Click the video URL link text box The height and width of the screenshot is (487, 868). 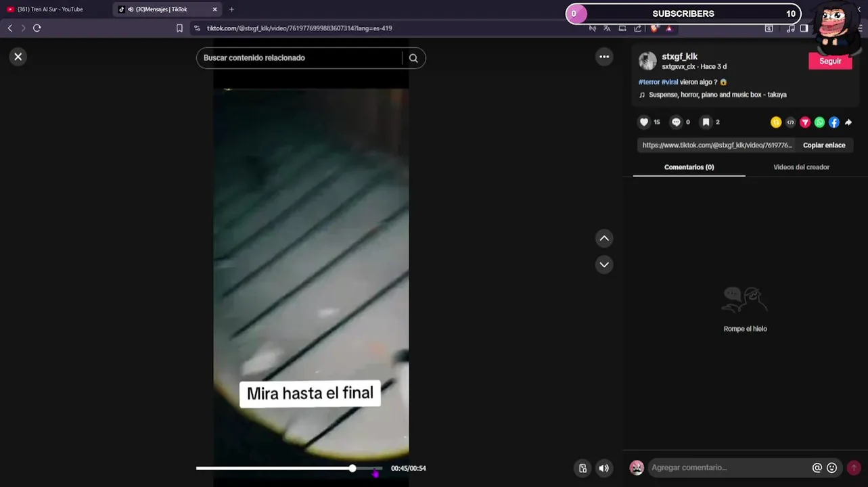point(717,145)
